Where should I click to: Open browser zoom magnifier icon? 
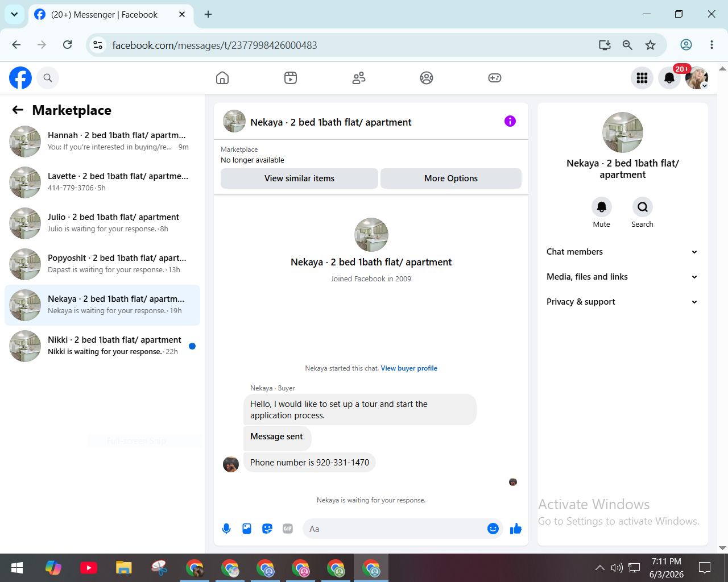coord(627,45)
